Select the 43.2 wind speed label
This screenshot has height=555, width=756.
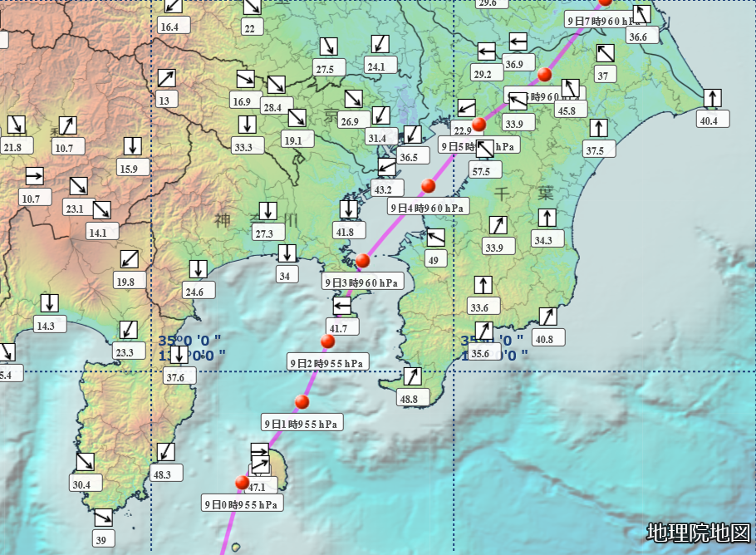(382, 189)
